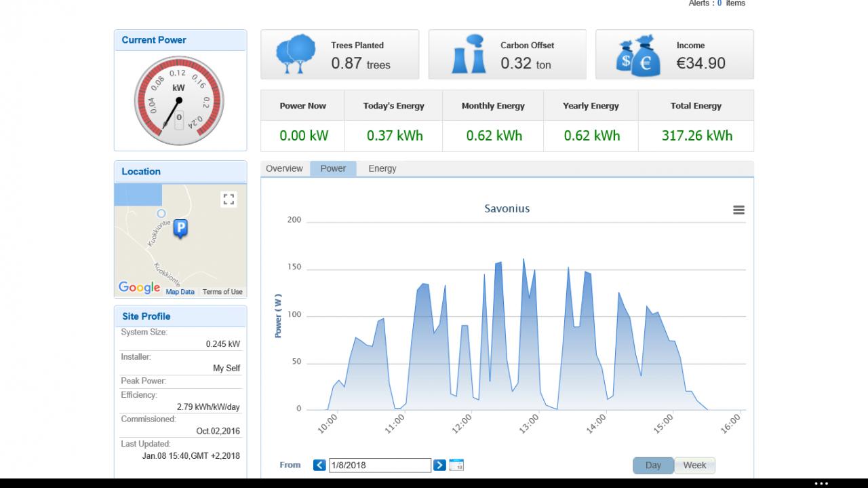Go to next day with right arrow
The height and width of the screenshot is (488, 868).
(x=439, y=465)
